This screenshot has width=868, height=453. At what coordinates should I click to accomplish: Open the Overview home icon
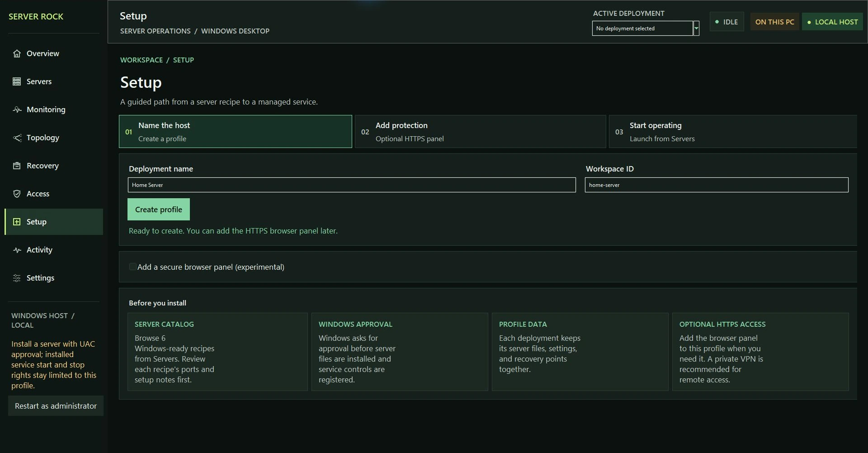(17, 53)
